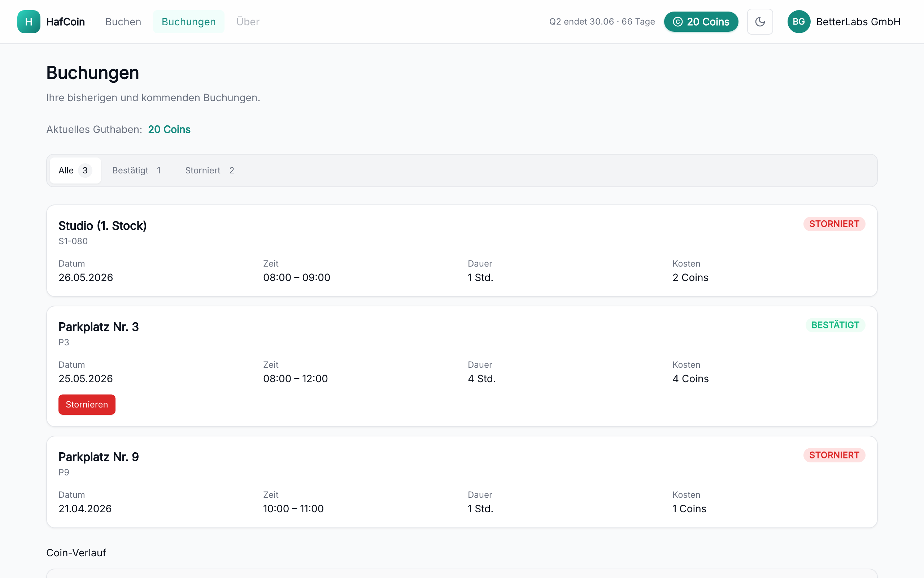Image resolution: width=924 pixels, height=578 pixels.
Task: Click the HafCoin brand name
Action: (65, 22)
